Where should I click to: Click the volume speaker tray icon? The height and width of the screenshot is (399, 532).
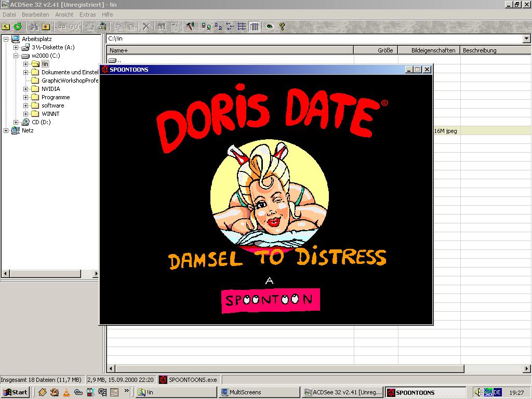(x=478, y=392)
